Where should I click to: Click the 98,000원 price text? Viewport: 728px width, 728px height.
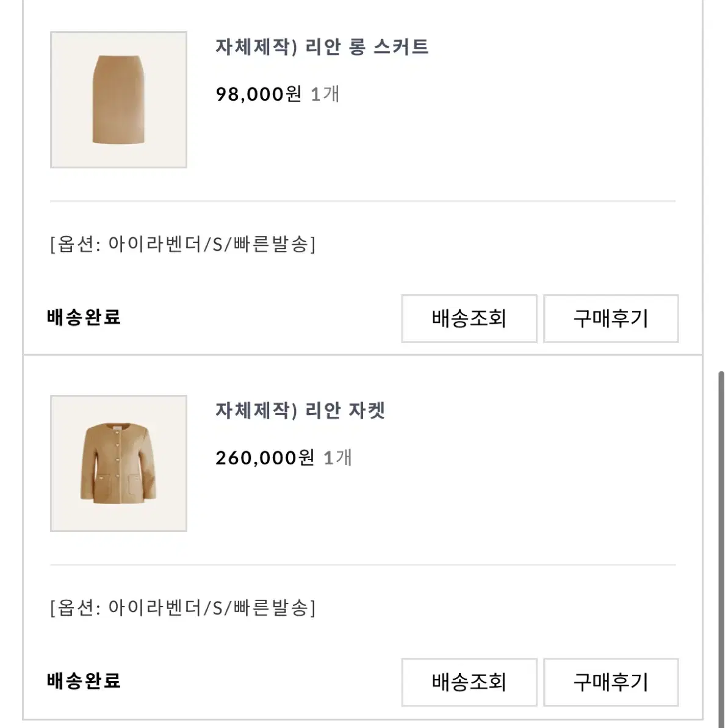click(x=259, y=94)
